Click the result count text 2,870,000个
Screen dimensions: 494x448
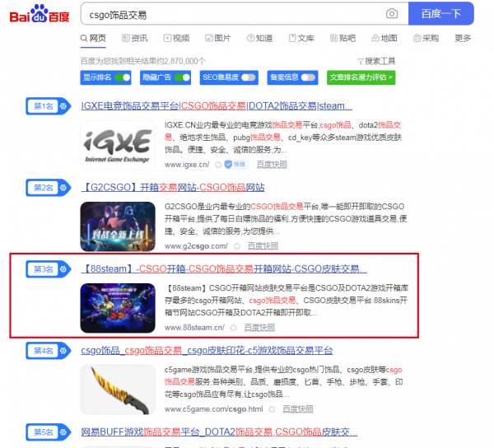(x=184, y=61)
